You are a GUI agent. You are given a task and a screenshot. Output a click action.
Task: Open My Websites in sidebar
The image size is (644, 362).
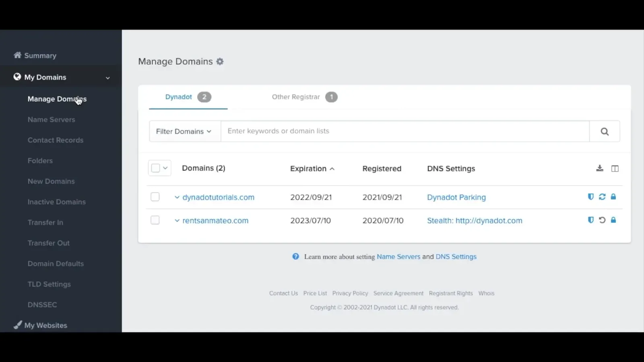46,325
